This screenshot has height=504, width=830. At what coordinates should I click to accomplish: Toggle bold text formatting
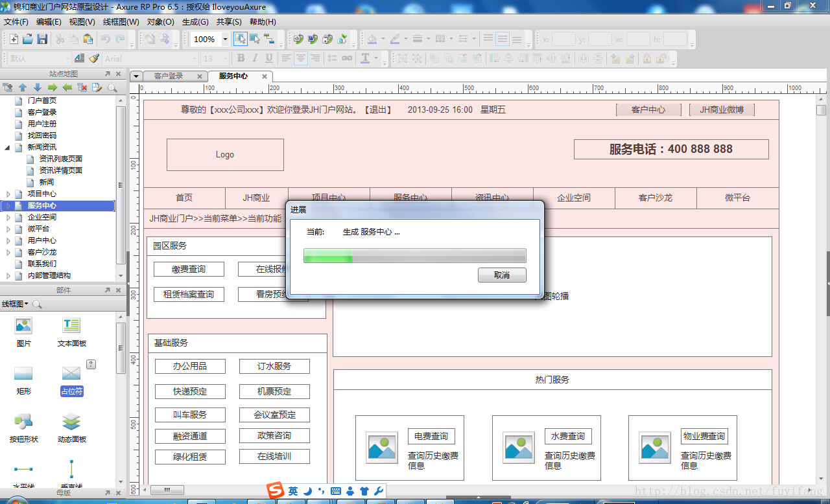click(241, 58)
